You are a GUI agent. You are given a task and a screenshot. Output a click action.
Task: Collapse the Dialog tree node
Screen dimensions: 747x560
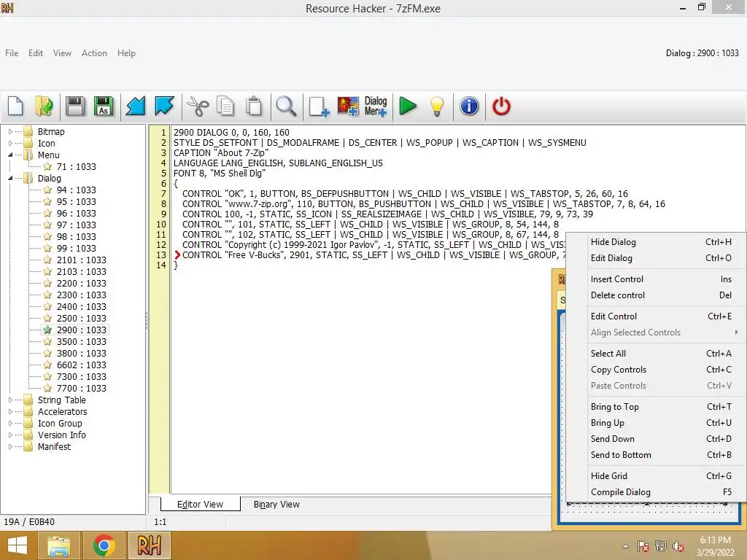10,178
